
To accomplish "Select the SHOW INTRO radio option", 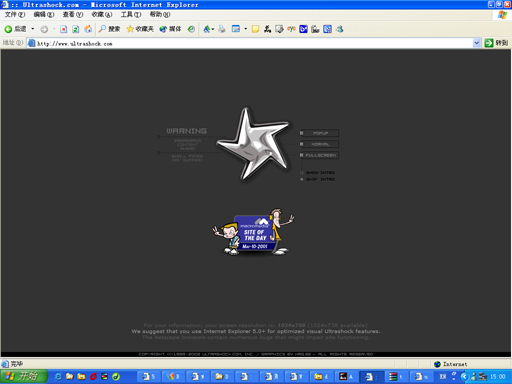I will point(318,173).
